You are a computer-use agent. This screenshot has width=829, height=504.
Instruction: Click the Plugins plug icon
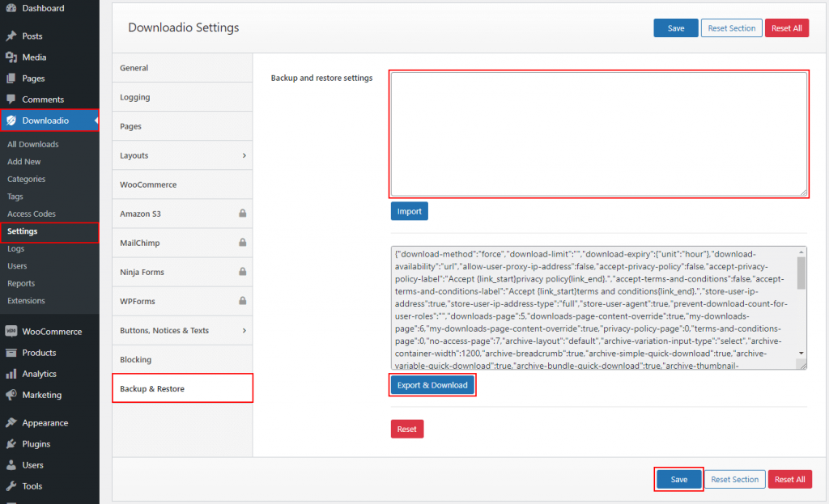11,444
